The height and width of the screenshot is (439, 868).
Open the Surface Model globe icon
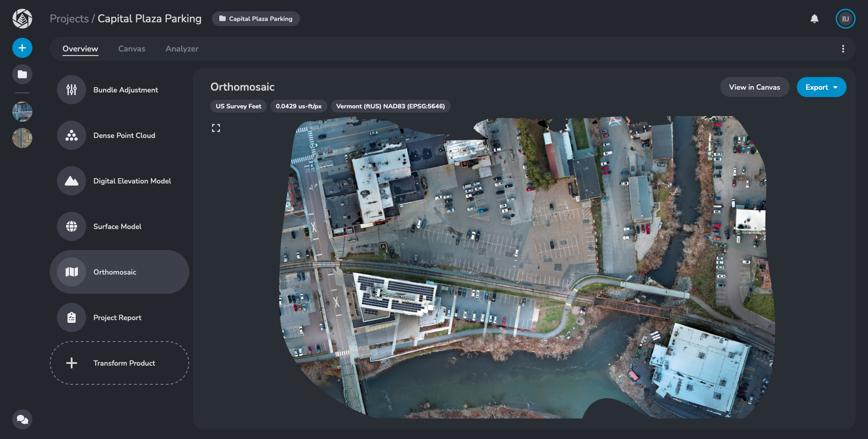(x=72, y=226)
